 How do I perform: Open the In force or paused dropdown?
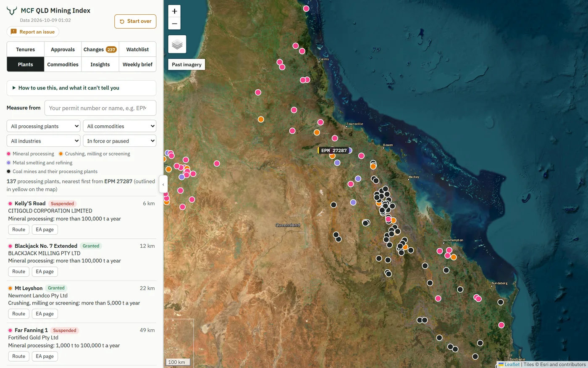[120, 141]
